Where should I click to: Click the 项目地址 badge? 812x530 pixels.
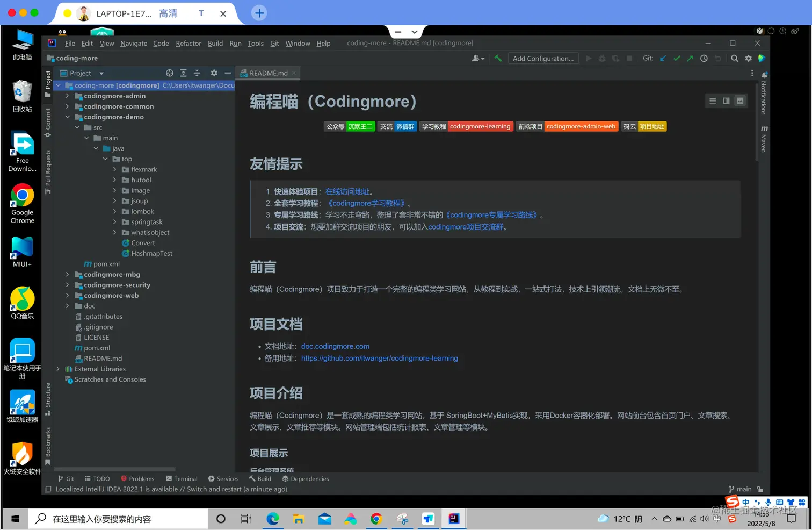(x=652, y=127)
